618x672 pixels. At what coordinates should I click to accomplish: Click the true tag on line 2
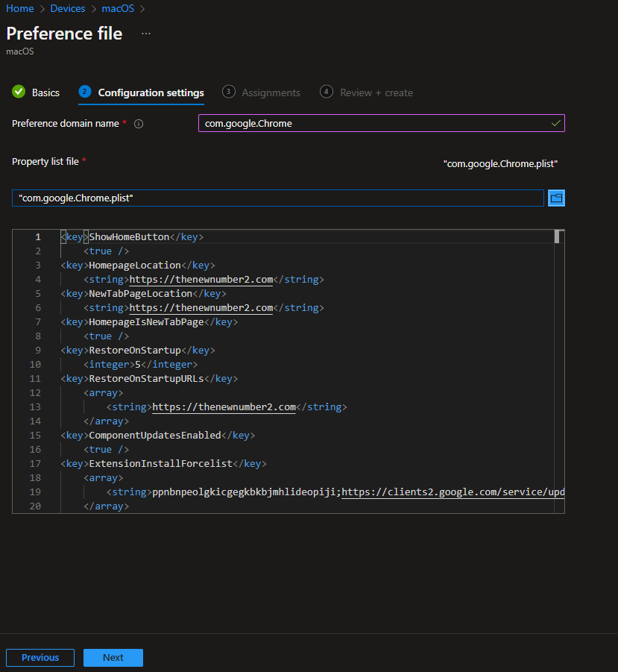click(x=106, y=251)
